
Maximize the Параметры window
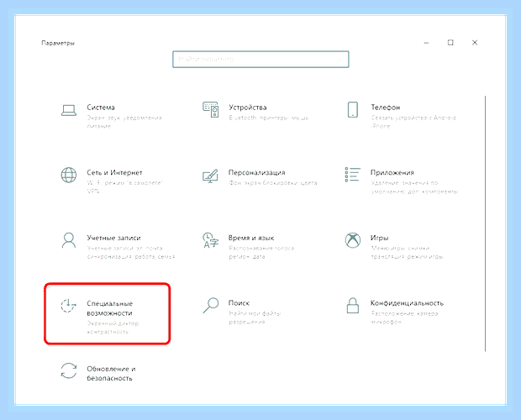[450, 43]
